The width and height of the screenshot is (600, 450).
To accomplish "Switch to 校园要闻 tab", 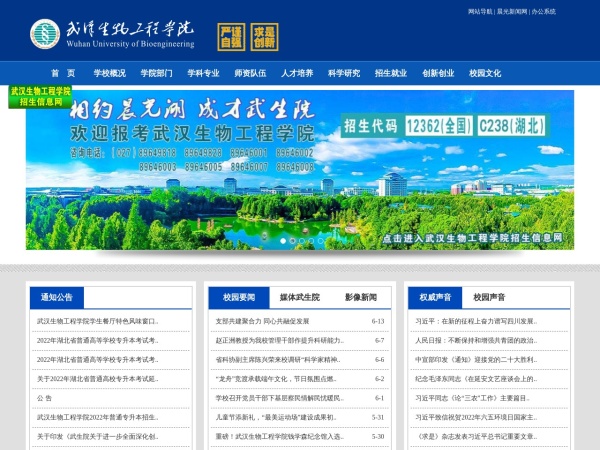I will pyautogui.click(x=239, y=297).
